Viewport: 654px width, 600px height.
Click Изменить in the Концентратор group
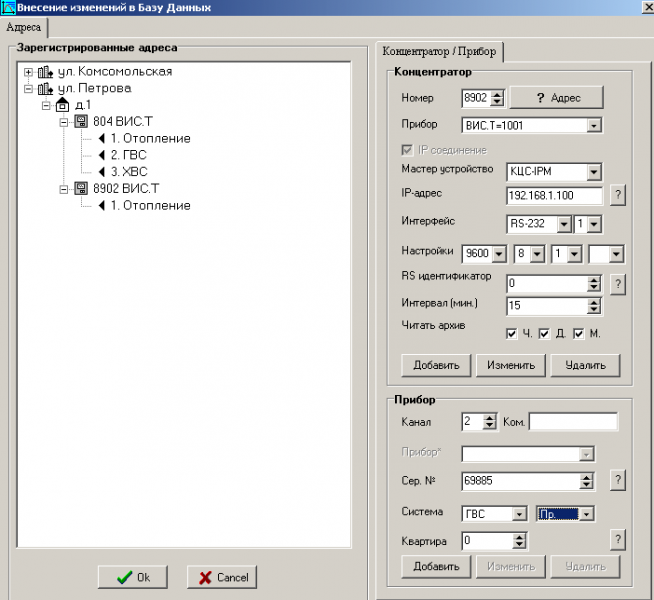pos(511,366)
